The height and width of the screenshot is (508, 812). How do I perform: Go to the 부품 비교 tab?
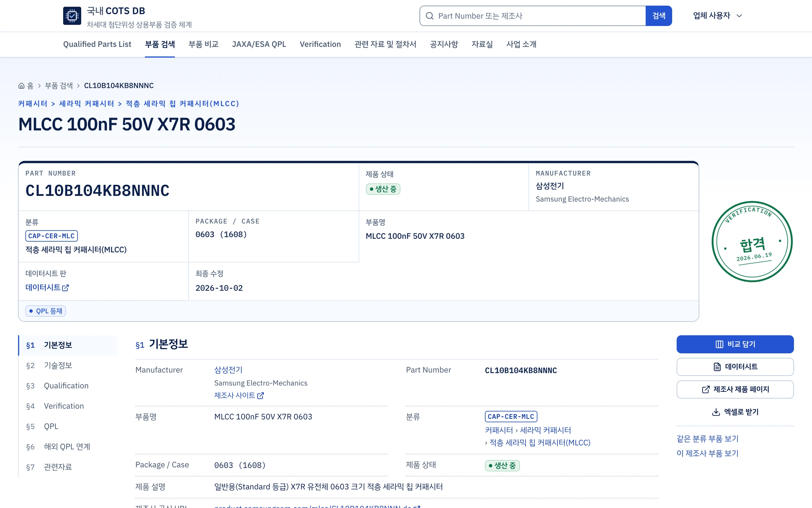[x=203, y=44]
